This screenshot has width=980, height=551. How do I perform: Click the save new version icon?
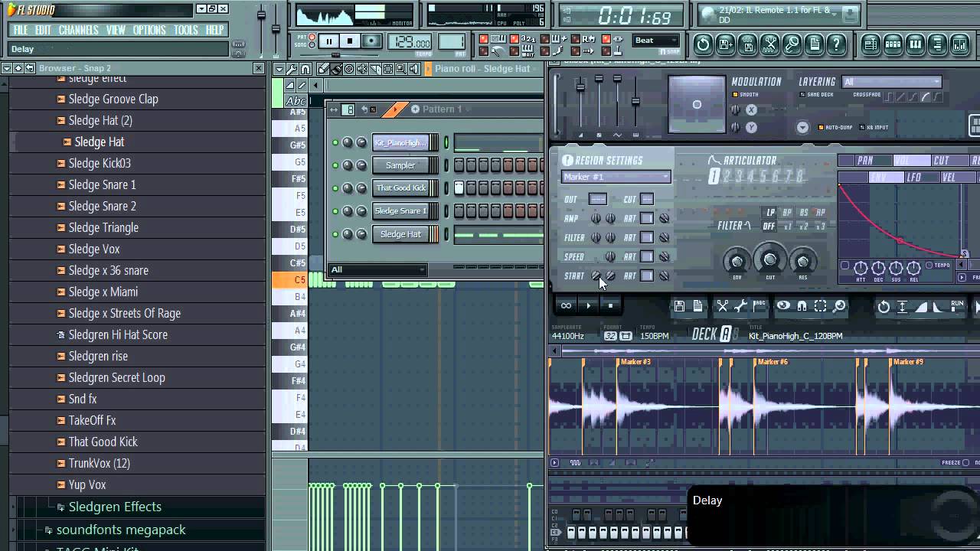(x=725, y=44)
